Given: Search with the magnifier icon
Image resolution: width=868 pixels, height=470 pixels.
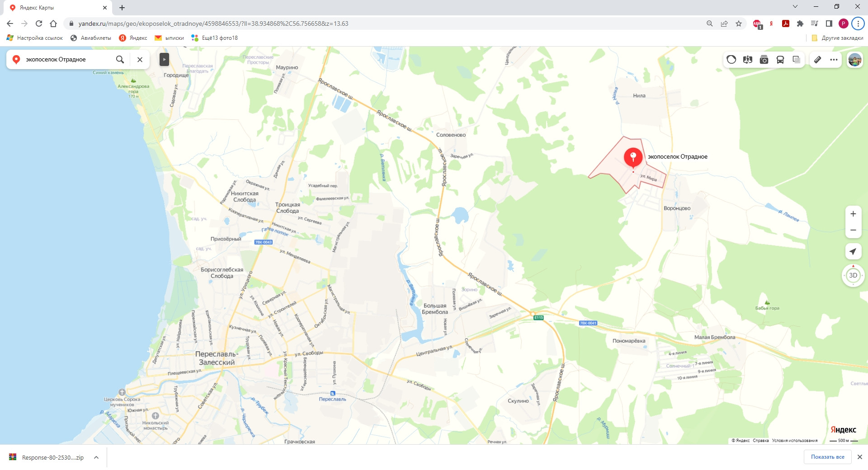Looking at the screenshot, I should (x=120, y=59).
